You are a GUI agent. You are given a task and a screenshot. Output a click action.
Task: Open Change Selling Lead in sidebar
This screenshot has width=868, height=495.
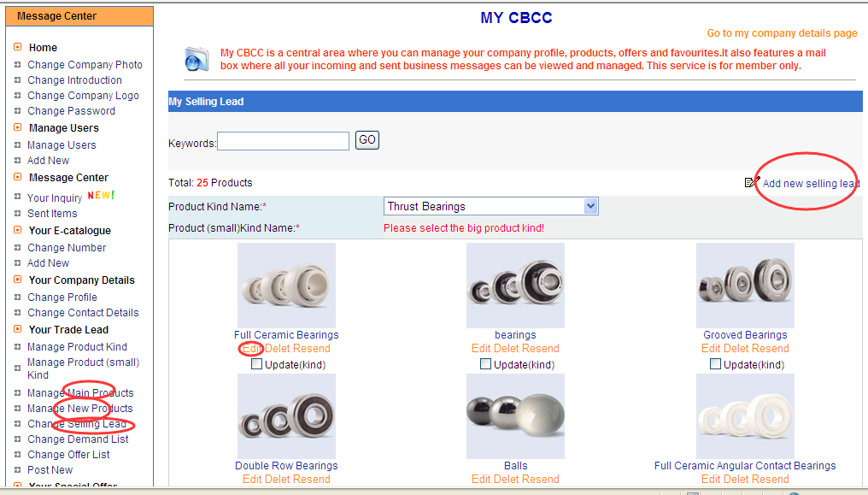[76, 424]
